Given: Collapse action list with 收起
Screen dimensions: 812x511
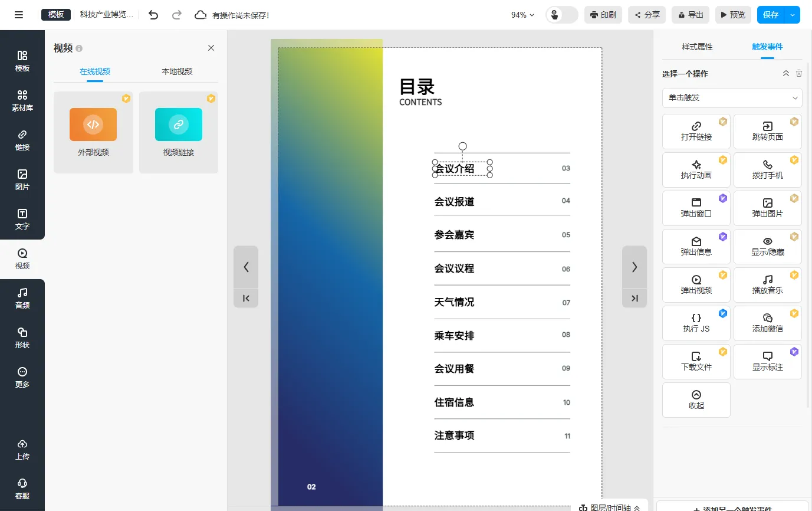Looking at the screenshot, I should pyautogui.click(x=696, y=399).
